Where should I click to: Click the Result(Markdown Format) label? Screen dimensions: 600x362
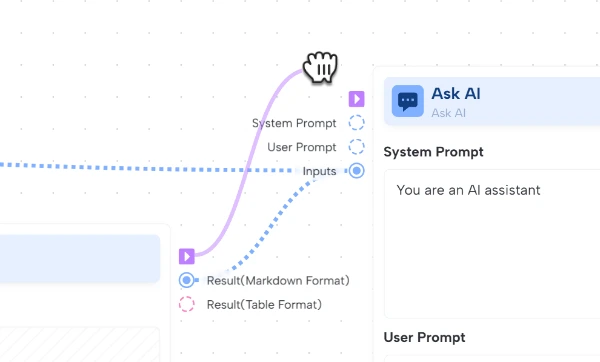point(278,280)
